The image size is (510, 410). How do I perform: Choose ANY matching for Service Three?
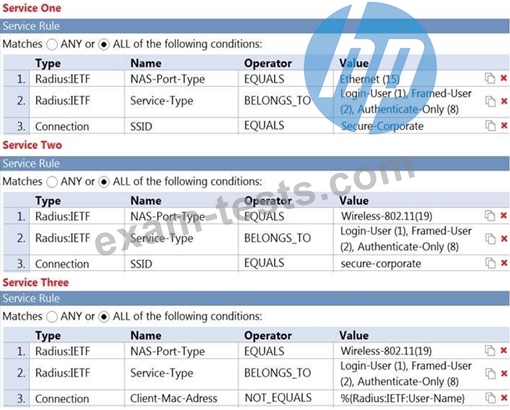click(x=52, y=317)
